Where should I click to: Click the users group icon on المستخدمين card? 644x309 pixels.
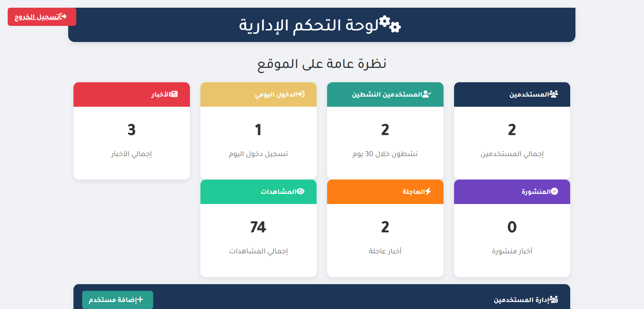(553, 94)
